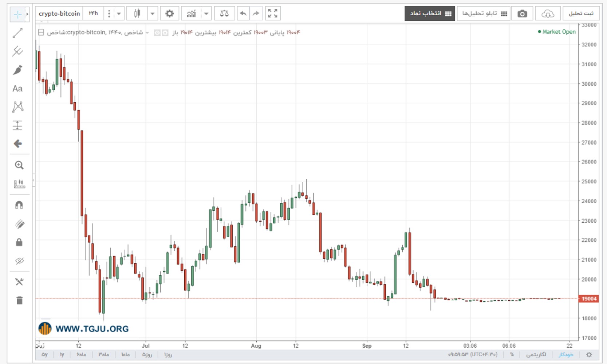Select the Aa text annotation tool
Screen dimensions: 607x364
[17, 88]
